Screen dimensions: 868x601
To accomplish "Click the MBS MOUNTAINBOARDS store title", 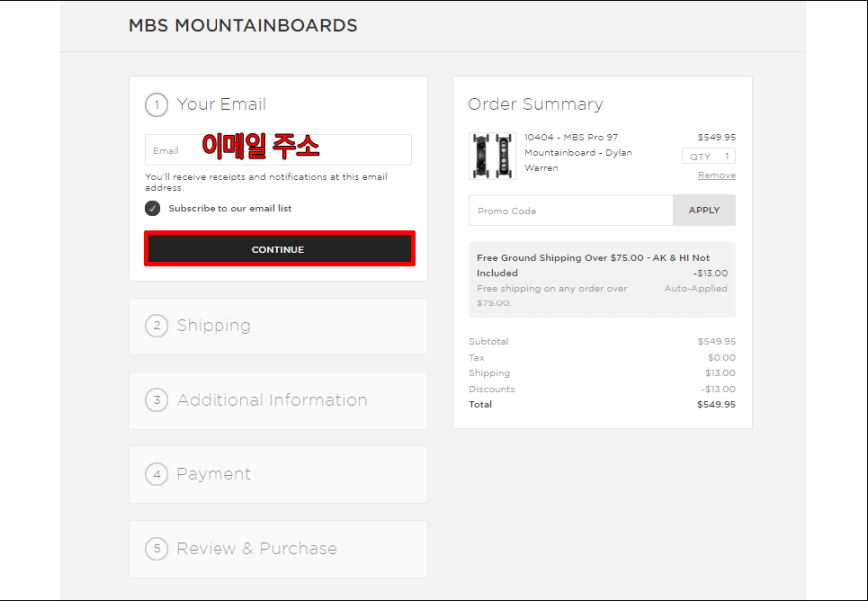I will pyautogui.click(x=243, y=26).
